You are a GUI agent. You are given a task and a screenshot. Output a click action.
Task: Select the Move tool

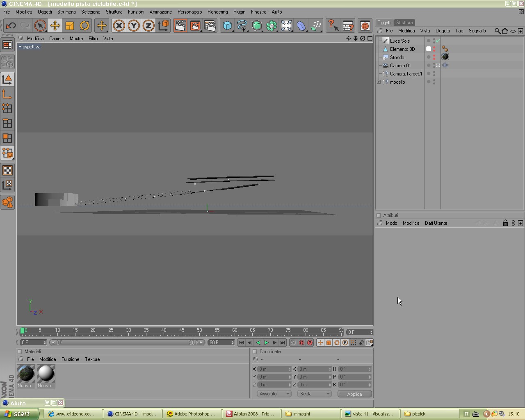[55, 26]
